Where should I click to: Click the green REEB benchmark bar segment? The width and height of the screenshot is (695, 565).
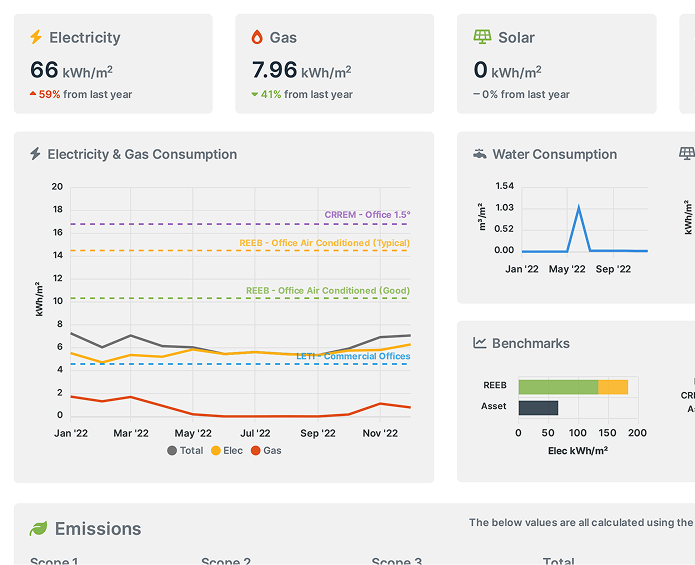pyautogui.click(x=558, y=387)
